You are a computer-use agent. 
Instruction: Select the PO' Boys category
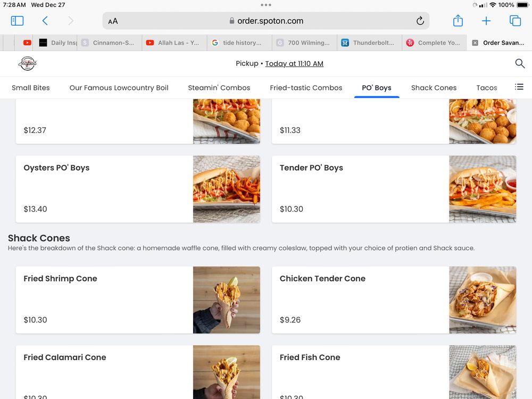coord(377,88)
